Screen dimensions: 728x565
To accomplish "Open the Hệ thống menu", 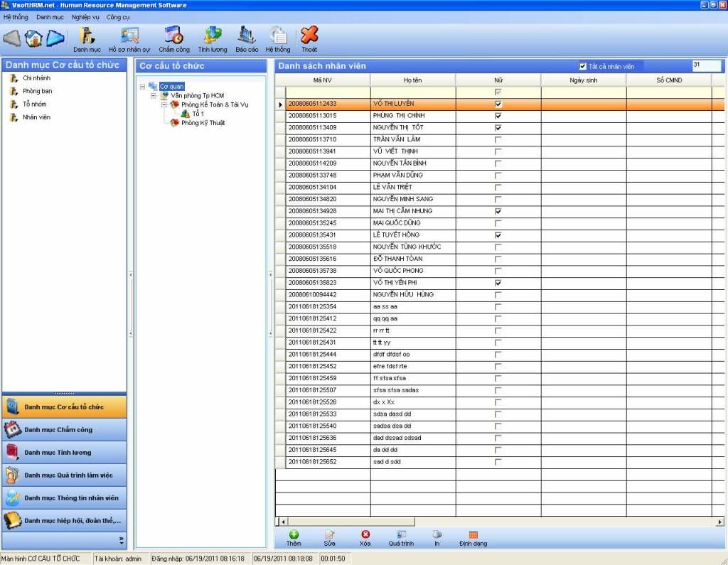I will 16,17.
